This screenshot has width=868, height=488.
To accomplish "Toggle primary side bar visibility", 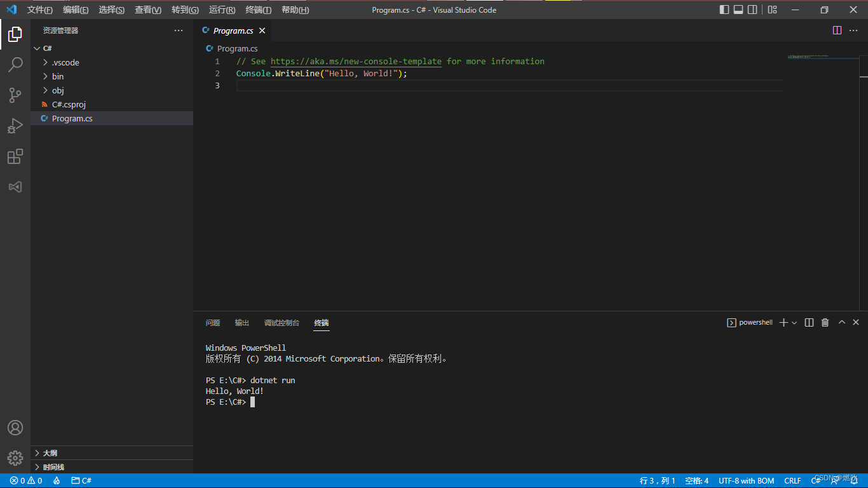I will (x=724, y=10).
